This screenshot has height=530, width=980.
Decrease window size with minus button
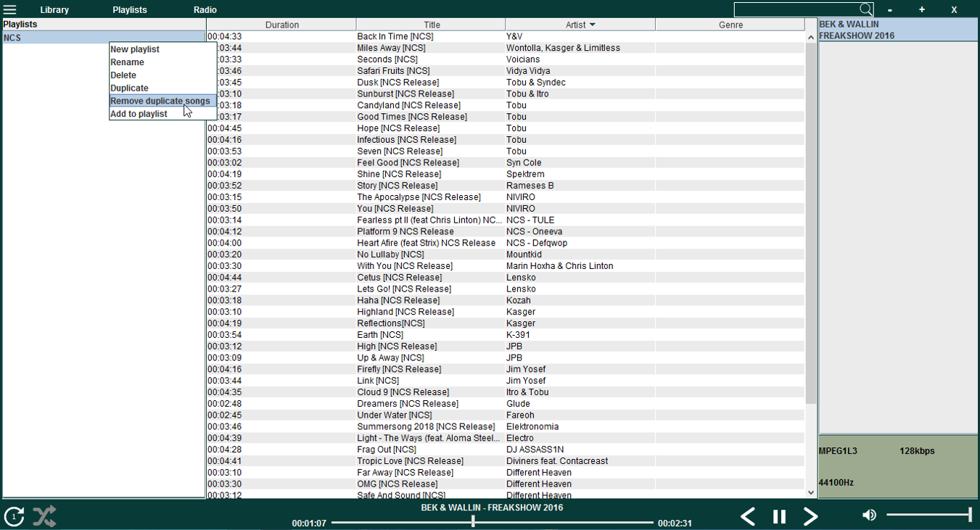890,10
